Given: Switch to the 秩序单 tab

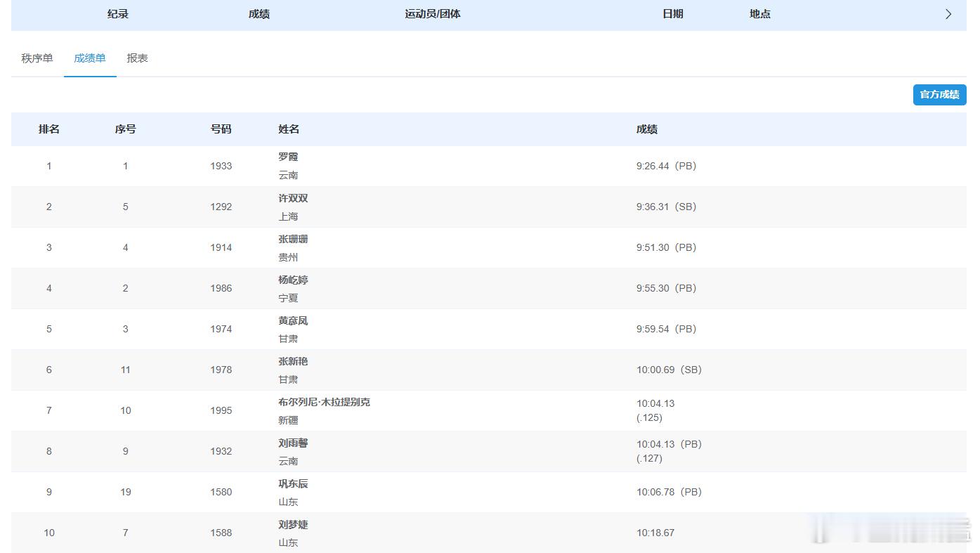Looking at the screenshot, I should (37, 58).
